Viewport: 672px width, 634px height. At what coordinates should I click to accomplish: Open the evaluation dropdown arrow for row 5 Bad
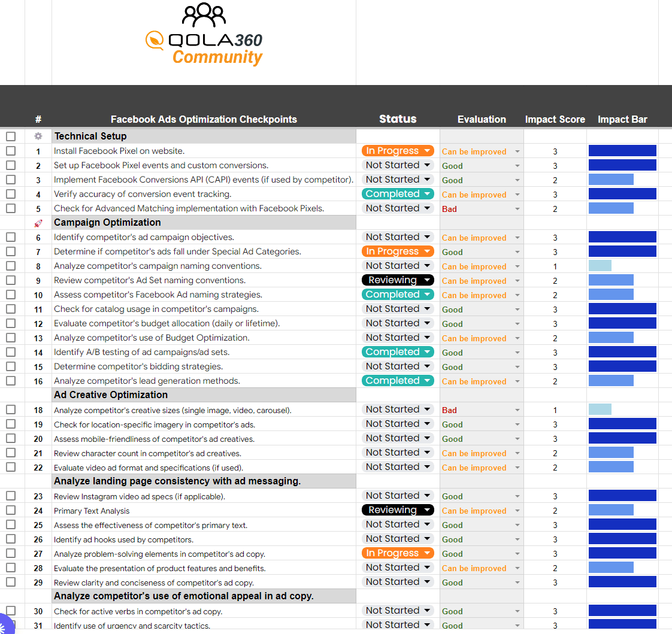click(x=517, y=209)
